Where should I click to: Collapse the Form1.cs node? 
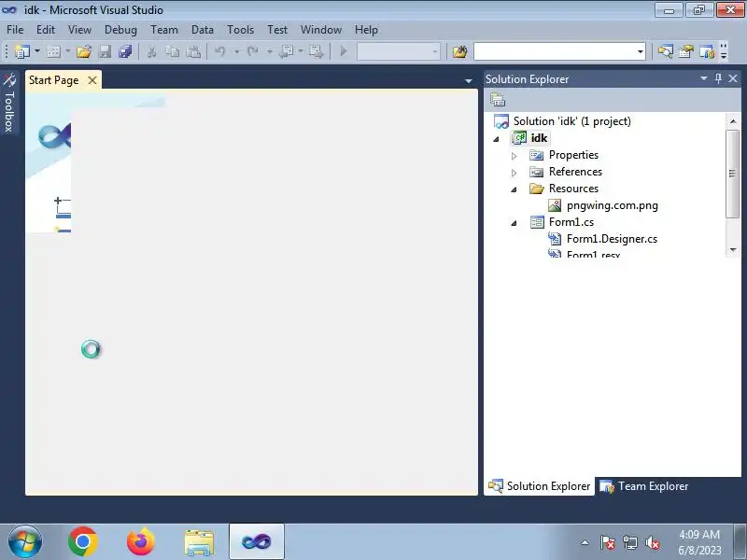point(514,223)
